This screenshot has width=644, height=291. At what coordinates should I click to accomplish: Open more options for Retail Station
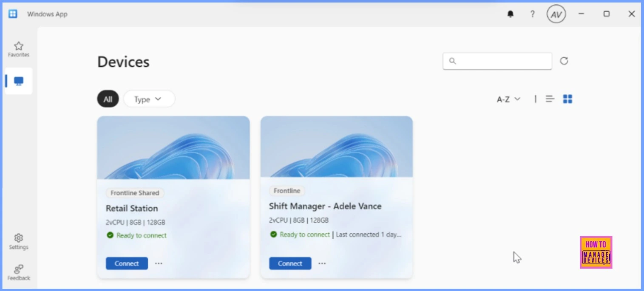[159, 263]
